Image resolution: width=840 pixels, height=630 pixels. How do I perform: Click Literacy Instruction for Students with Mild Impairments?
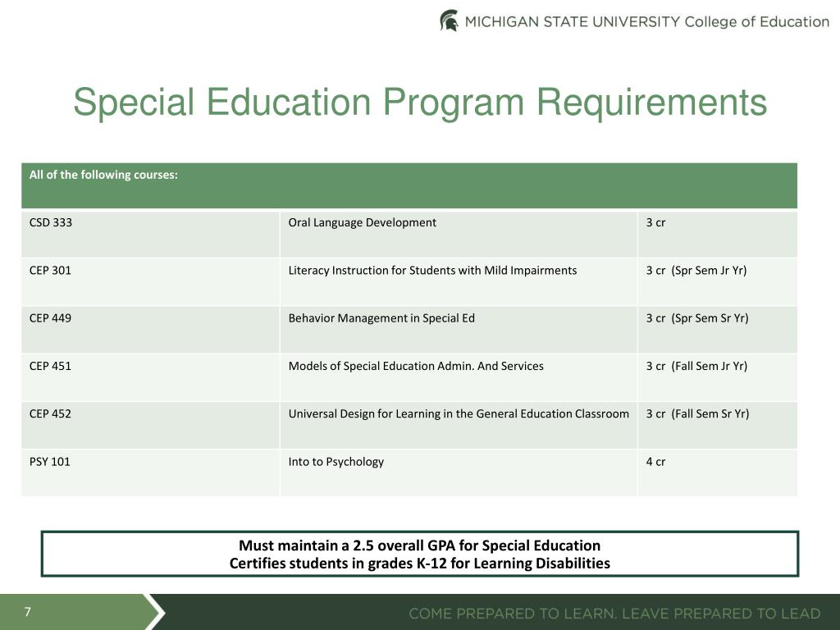pos(432,270)
